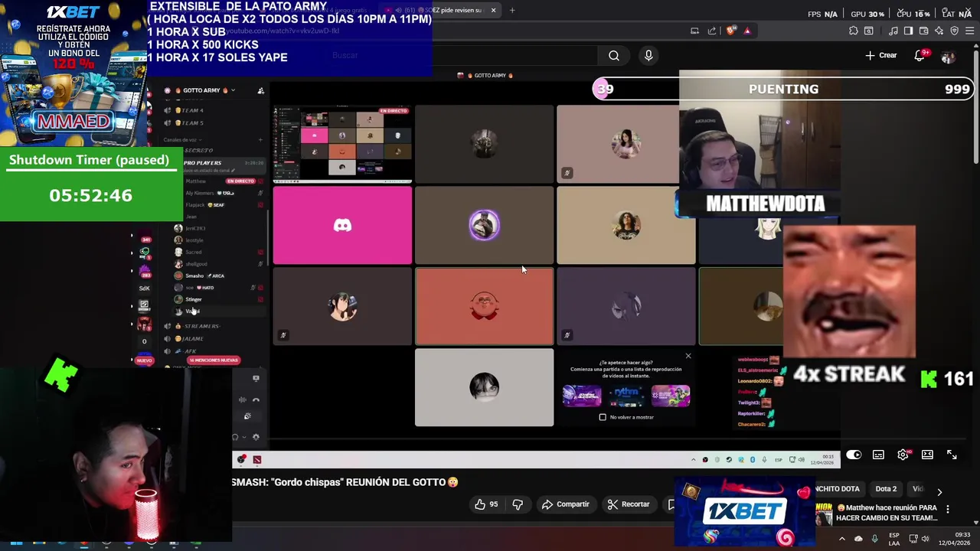Open the 'Matthew hace reunión PARA' recommended video
Viewport: 980px width, 551px height.
point(887,513)
